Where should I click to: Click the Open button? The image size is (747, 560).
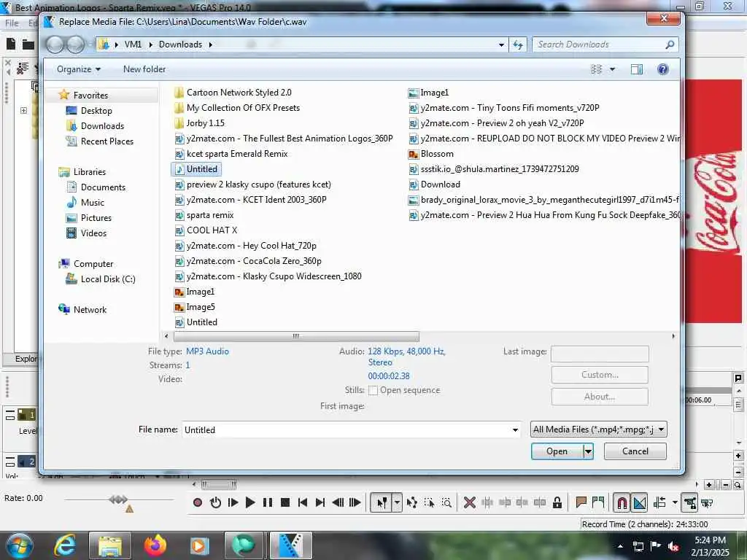click(x=557, y=451)
